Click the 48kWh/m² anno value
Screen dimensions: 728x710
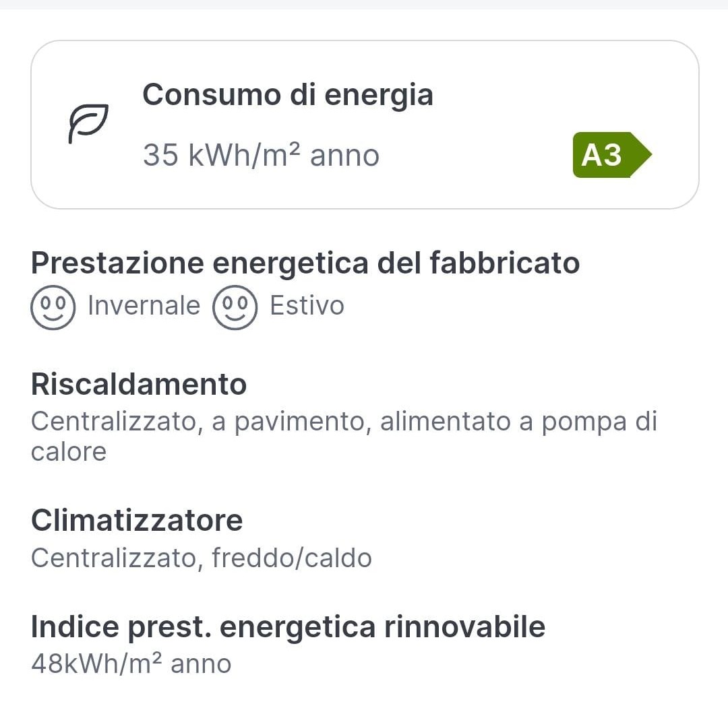pos(131,664)
